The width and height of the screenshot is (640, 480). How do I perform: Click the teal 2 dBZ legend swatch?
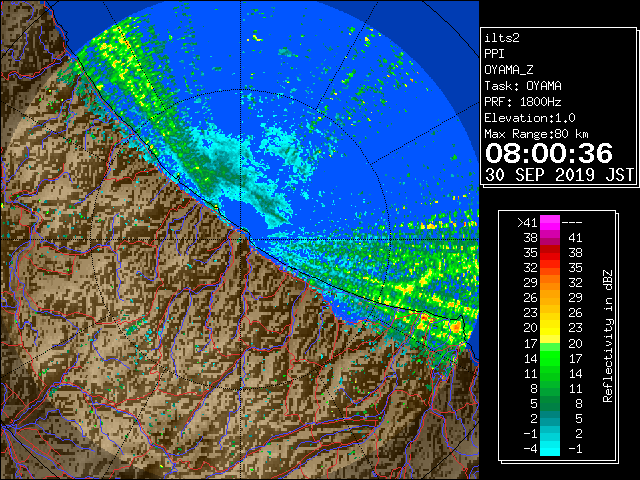(x=550, y=418)
